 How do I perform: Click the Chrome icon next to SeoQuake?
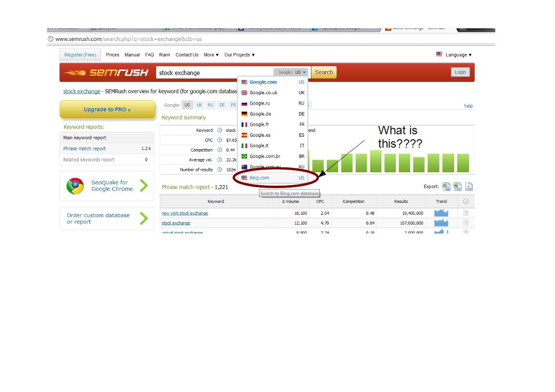[75, 186]
